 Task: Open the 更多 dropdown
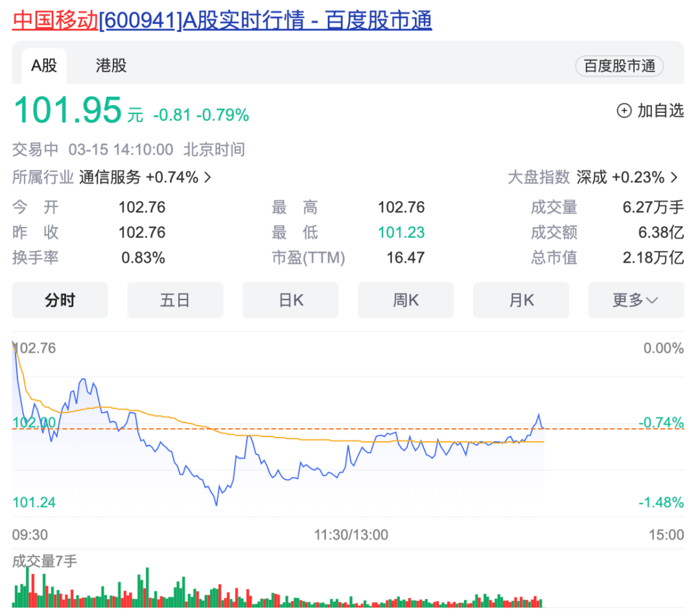[x=636, y=300]
